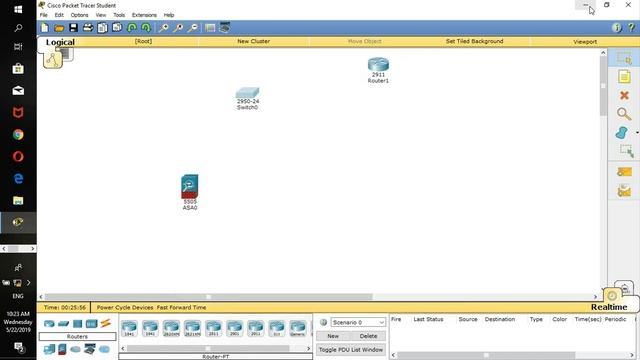
Task: Zoom out with the minus magnifier
Action: point(193,28)
